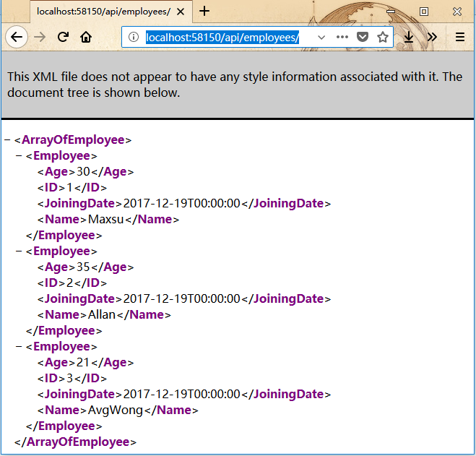Click the browser Back arrow button

click(16, 37)
